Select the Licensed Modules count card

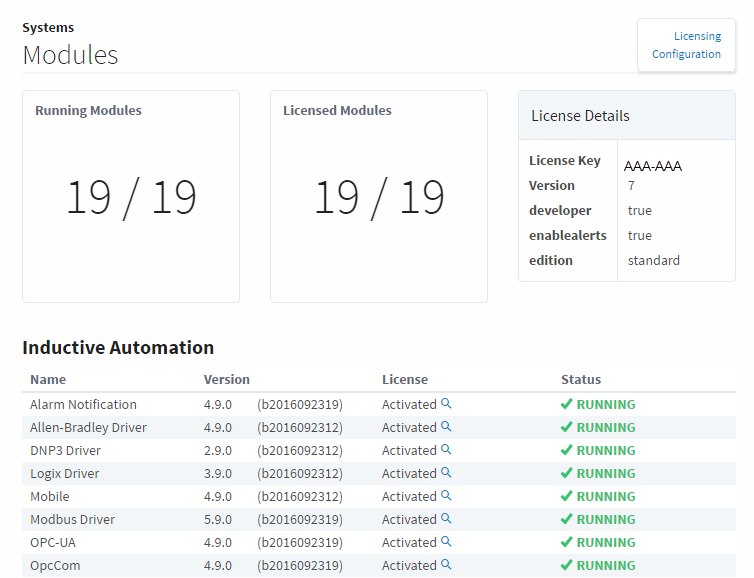[379, 197]
